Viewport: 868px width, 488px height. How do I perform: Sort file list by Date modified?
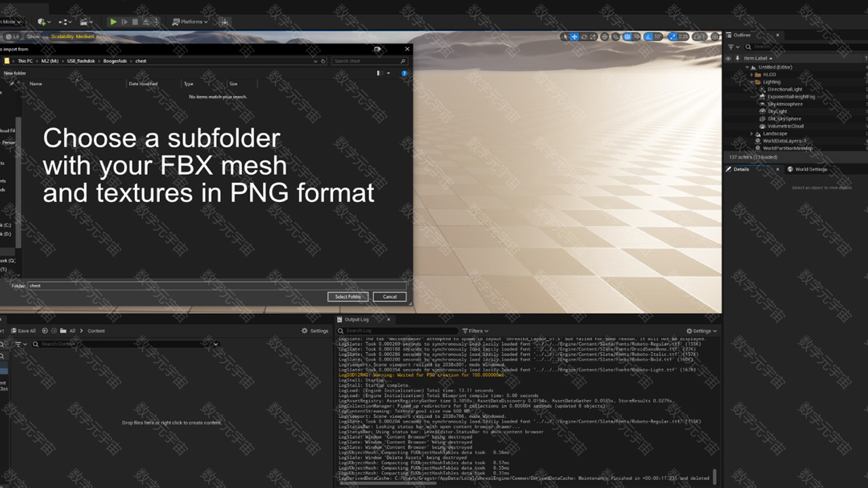click(x=143, y=83)
